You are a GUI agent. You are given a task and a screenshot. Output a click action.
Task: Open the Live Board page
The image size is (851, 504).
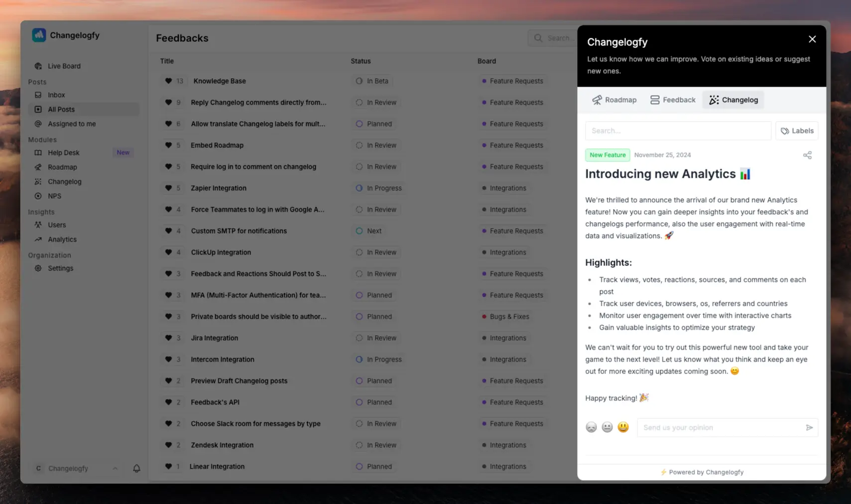pos(64,66)
